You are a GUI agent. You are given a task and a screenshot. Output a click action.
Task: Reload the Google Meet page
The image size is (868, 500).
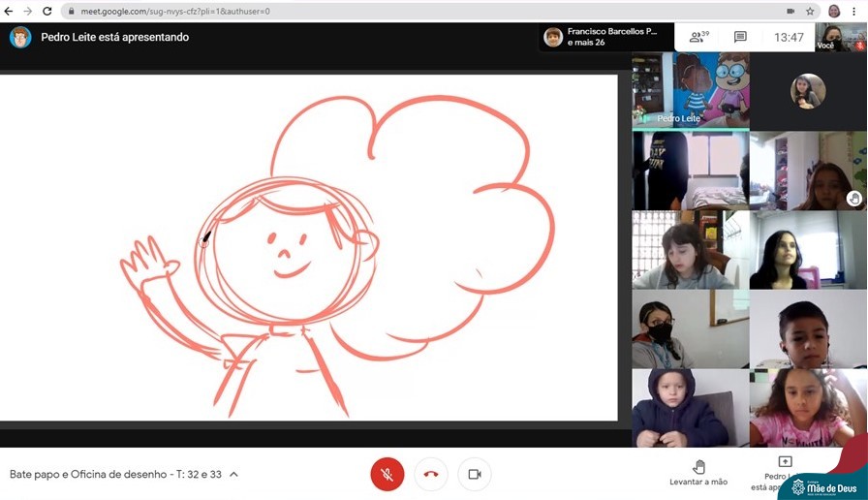tap(46, 11)
